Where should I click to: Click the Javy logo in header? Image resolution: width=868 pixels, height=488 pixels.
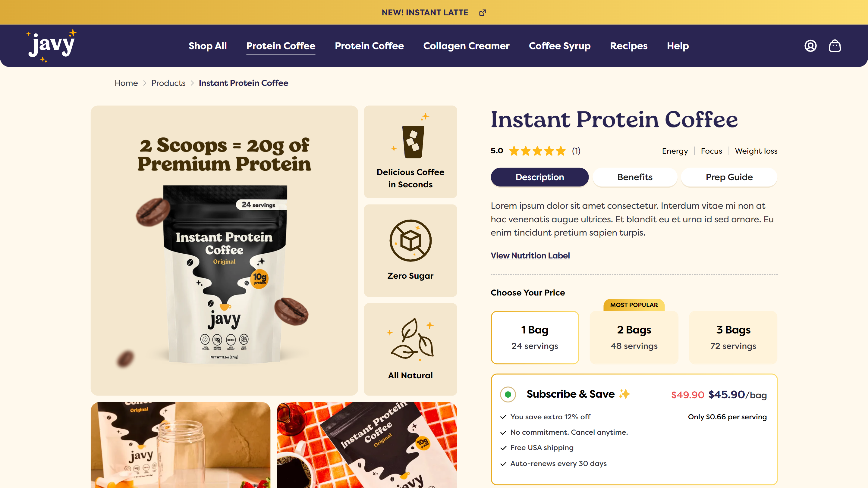click(x=52, y=46)
